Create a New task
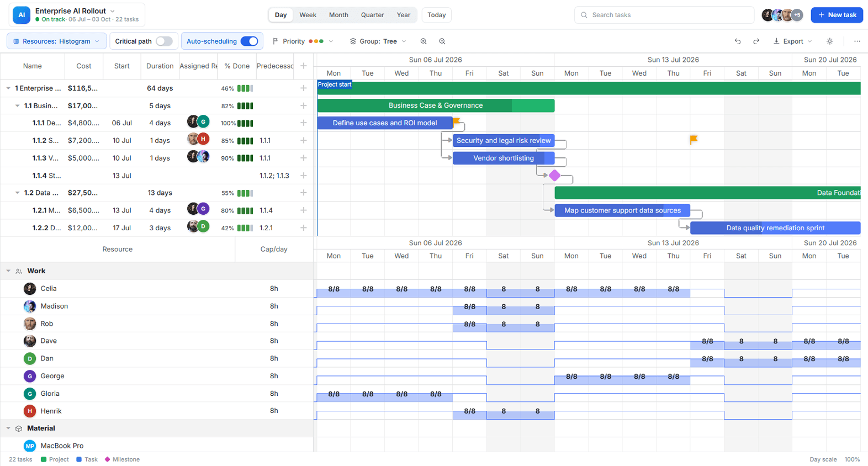This screenshot has width=868, height=466. click(x=837, y=15)
